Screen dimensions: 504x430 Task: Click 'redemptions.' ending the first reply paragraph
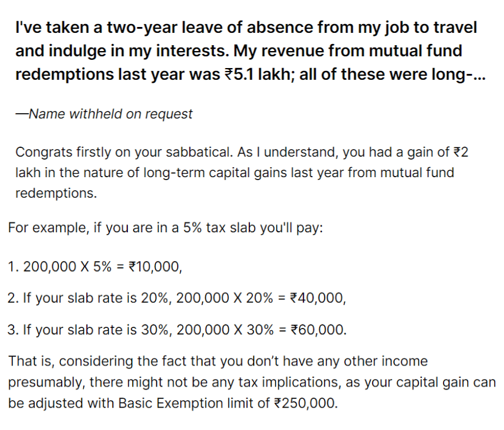coord(56,193)
